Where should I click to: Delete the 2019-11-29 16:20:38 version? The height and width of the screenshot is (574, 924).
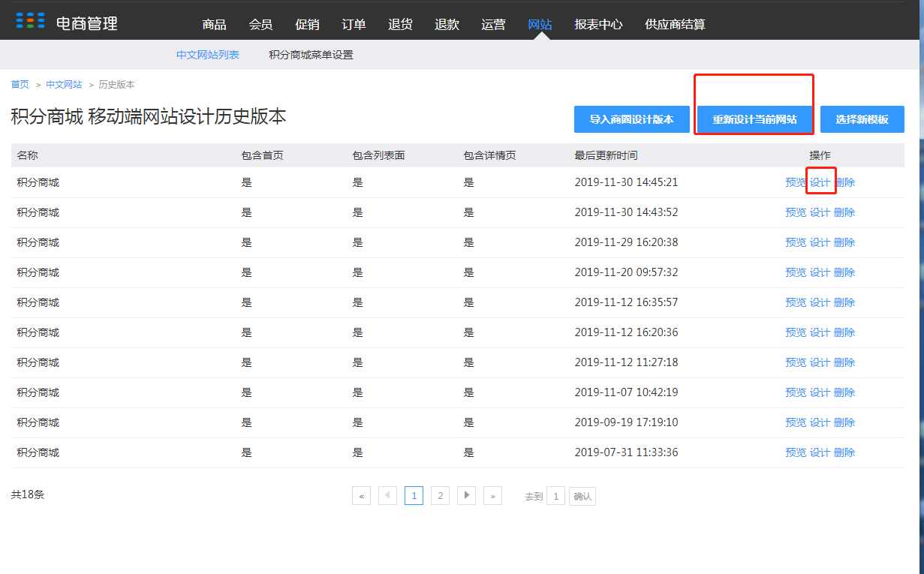(844, 242)
